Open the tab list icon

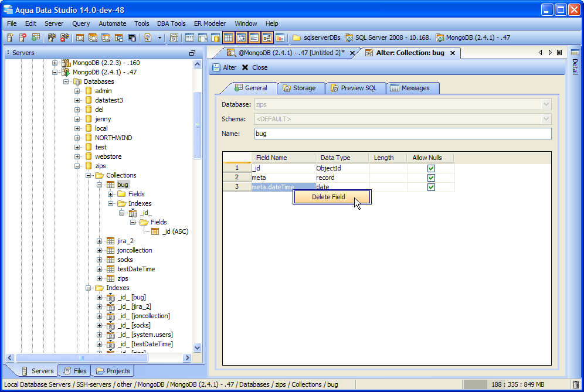[x=559, y=53]
